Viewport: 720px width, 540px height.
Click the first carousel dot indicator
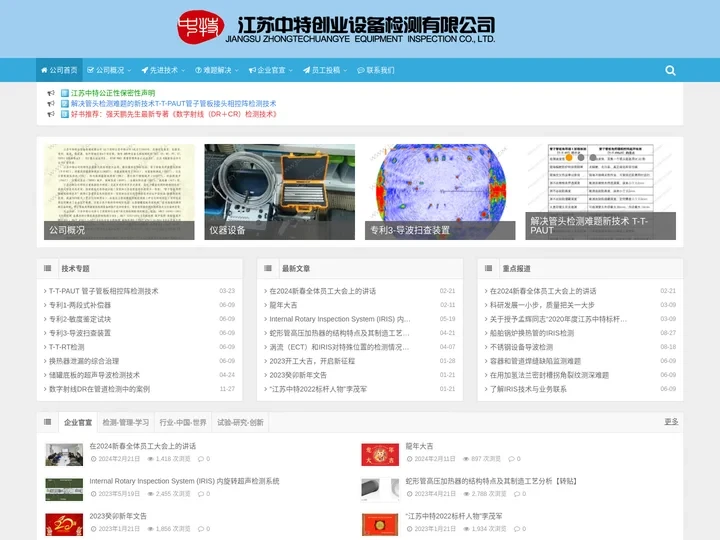click(569, 158)
